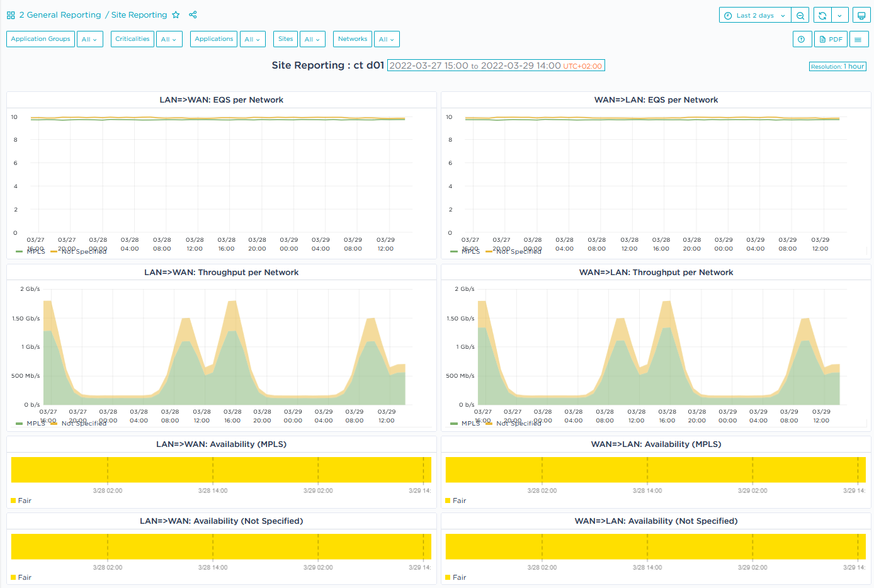Open the hamburger menu icon
874x588 pixels.
(x=858, y=40)
